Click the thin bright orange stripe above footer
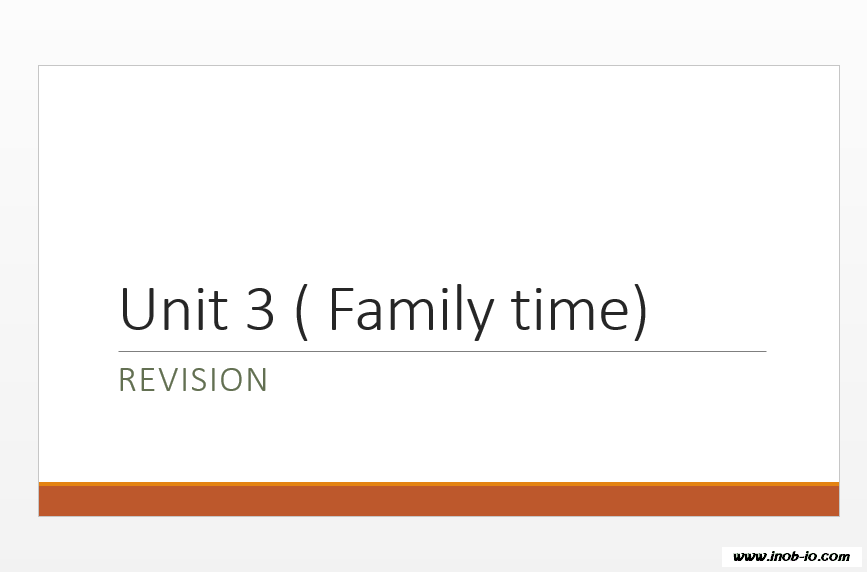The height and width of the screenshot is (572, 867). (x=438, y=484)
